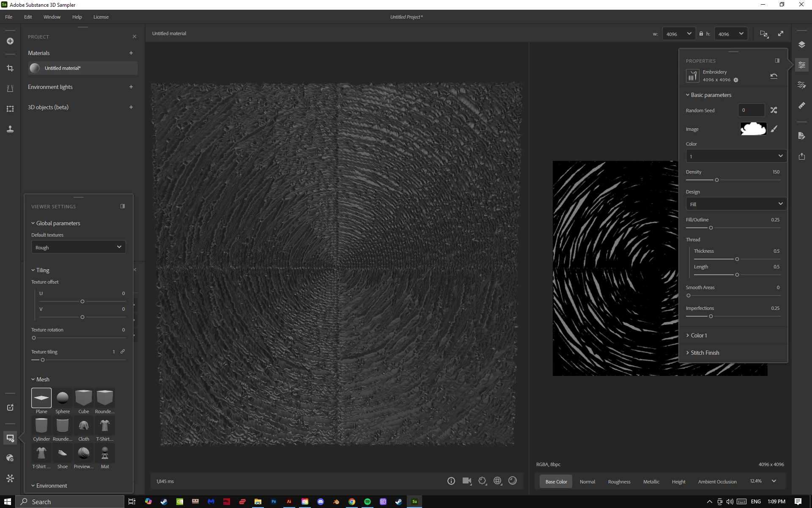This screenshot has height=508, width=812.
Task: Open the export share icon on right sidebar
Action: point(801,156)
